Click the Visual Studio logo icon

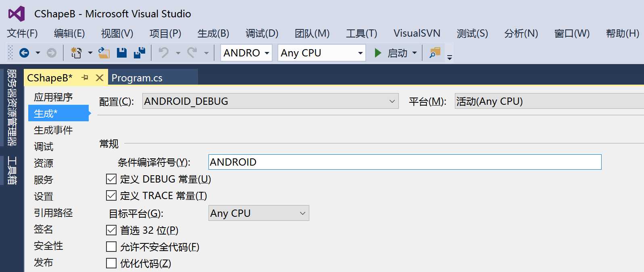[17, 14]
